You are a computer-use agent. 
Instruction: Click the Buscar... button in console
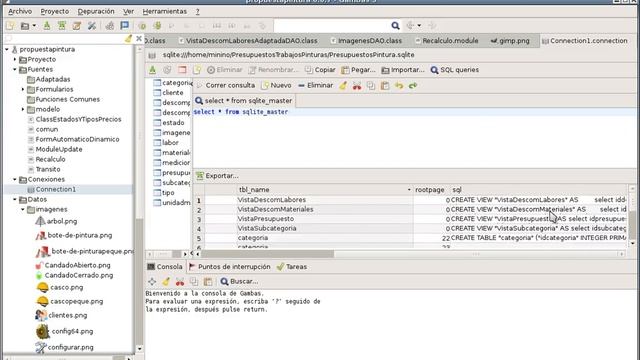239,282
